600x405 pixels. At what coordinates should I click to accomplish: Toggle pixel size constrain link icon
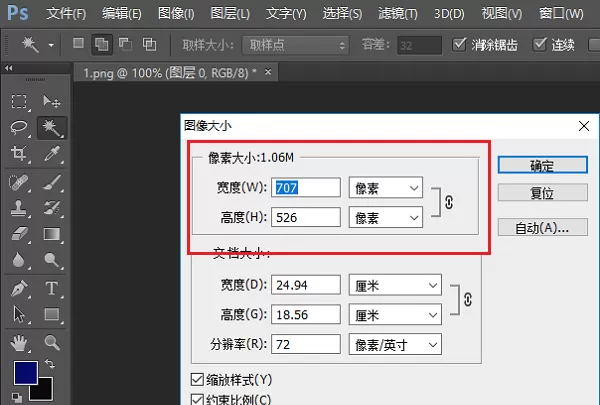449,202
